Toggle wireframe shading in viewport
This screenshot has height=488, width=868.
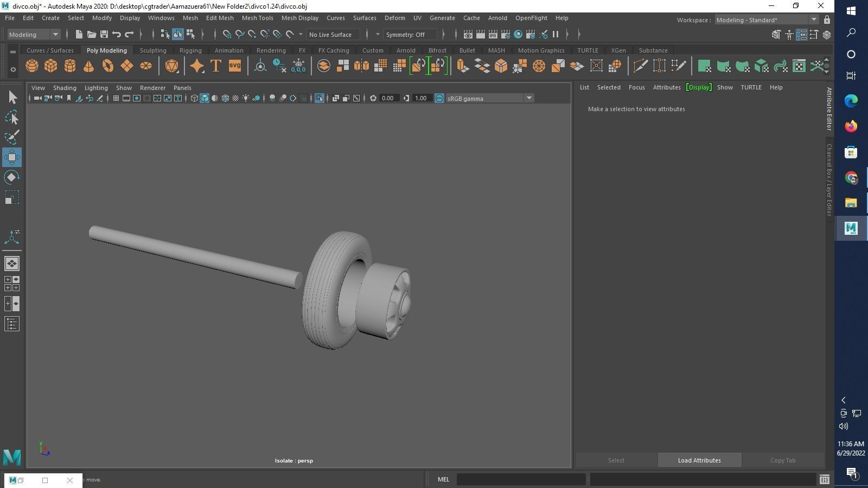[194, 98]
